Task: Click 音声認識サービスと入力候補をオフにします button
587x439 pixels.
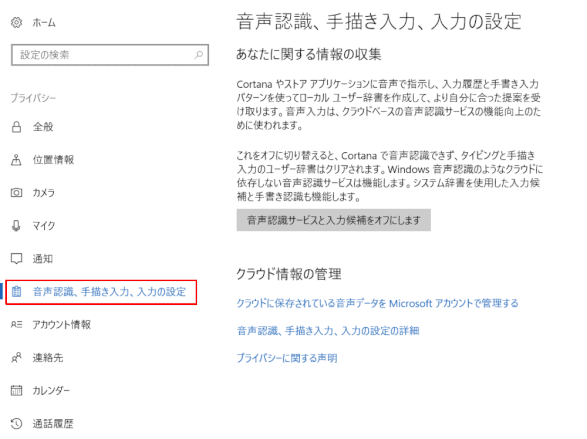Action: tap(334, 220)
